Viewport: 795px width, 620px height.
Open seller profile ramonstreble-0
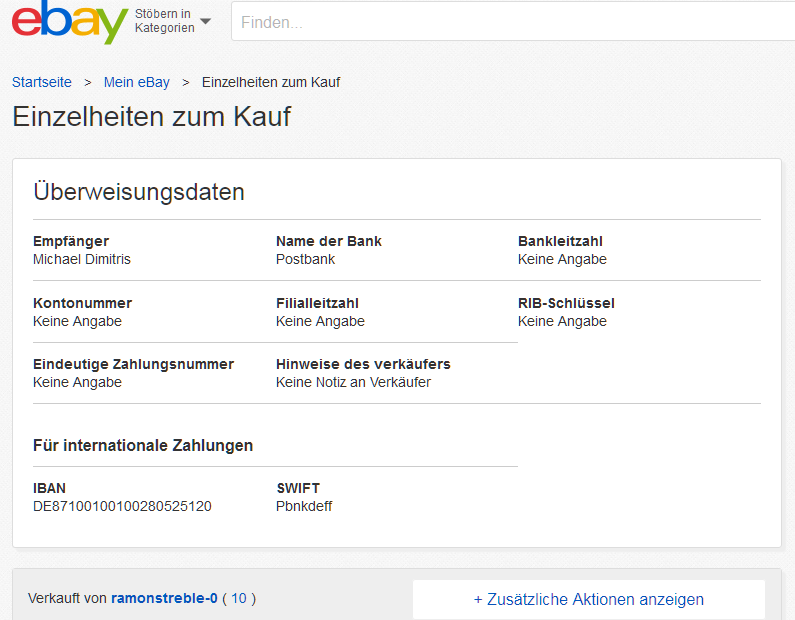coord(164,598)
